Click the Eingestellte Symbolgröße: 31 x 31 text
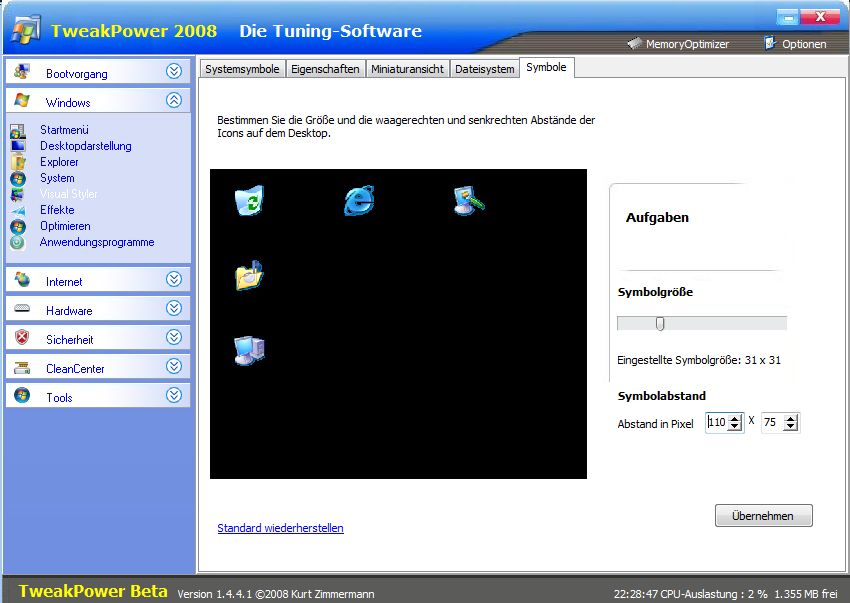 click(699, 360)
